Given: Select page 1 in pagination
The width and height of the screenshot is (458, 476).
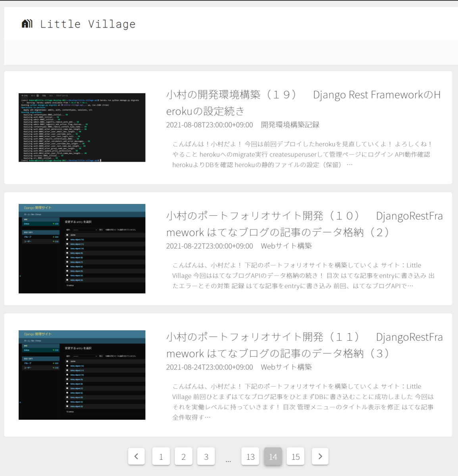Looking at the screenshot, I should point(161,456).
